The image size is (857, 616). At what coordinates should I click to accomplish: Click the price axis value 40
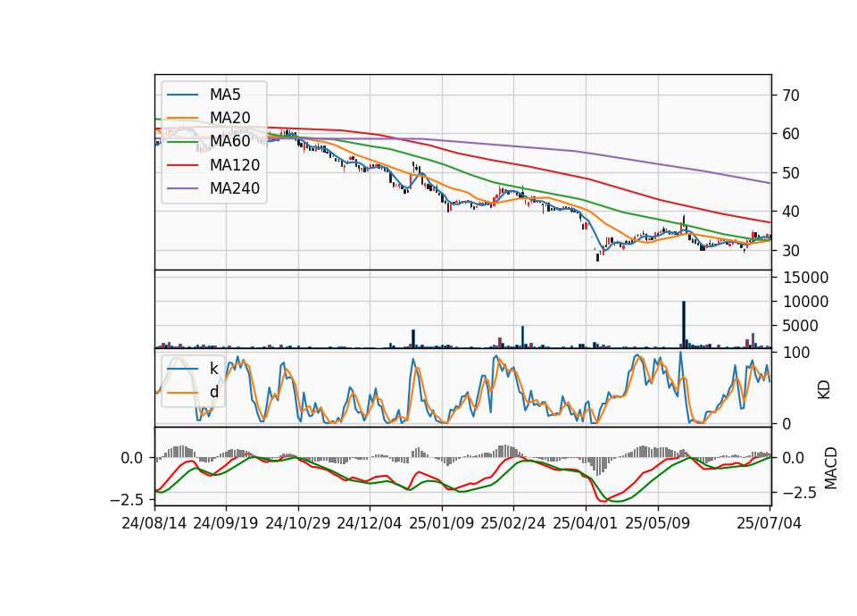pyautogui.click(x=790, y=212)
